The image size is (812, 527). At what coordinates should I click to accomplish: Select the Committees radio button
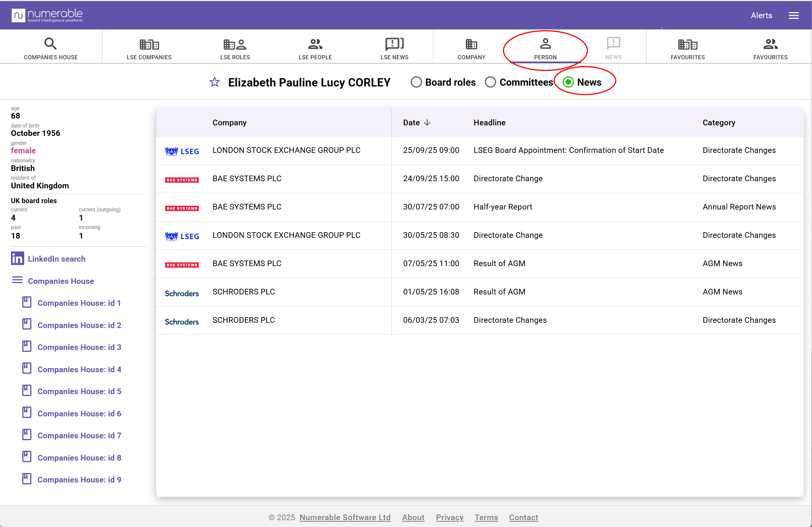pyautogui.click(x=490, y=82)
